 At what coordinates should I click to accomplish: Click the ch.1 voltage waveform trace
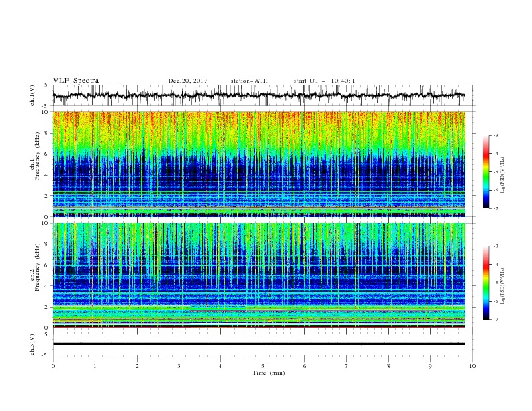(259, 95)
